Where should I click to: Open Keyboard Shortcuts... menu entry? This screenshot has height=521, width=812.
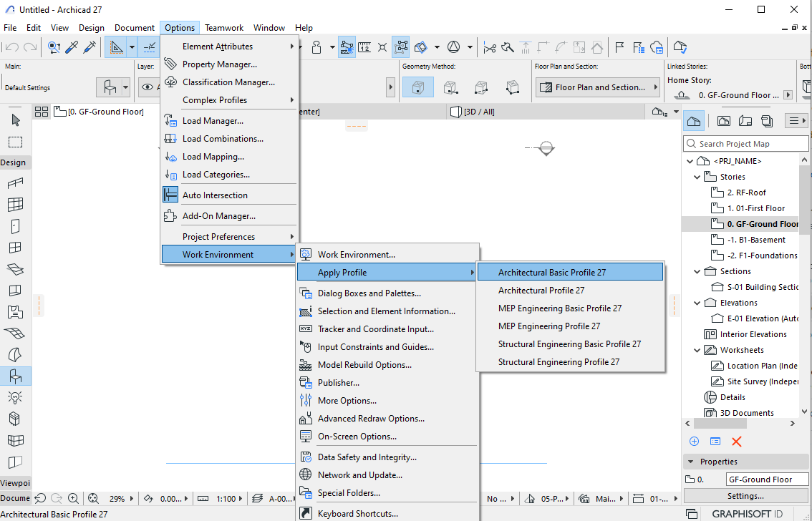(387, 513)
